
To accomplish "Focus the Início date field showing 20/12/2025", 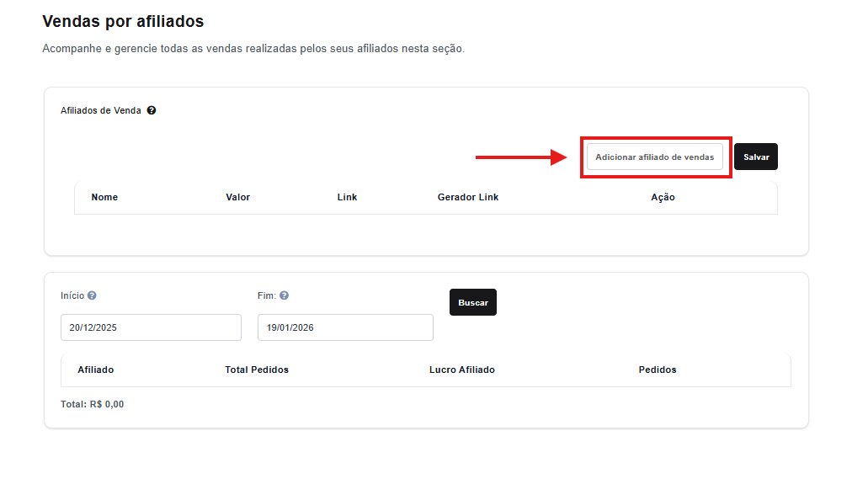I will click(151, 327).
